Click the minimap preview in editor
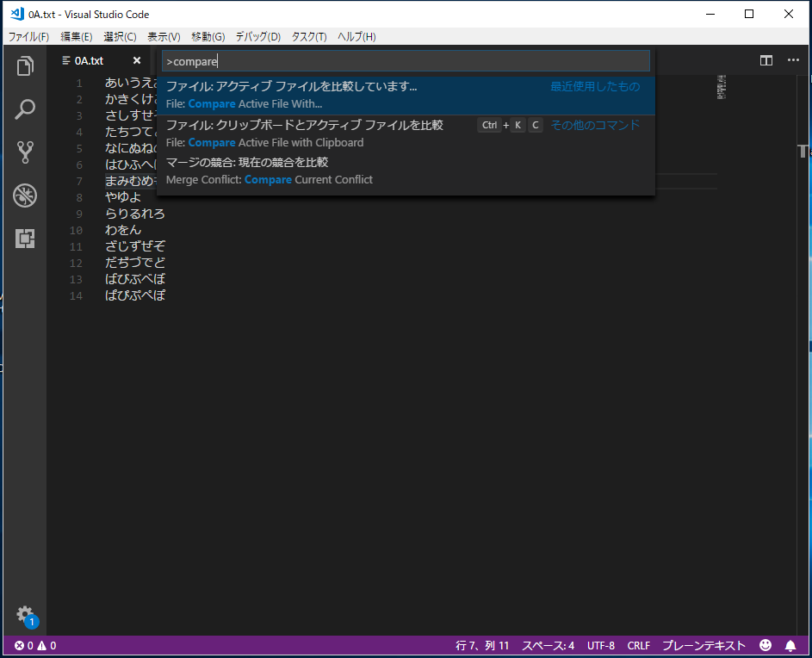The image size is (812, 658). (722, 87)
